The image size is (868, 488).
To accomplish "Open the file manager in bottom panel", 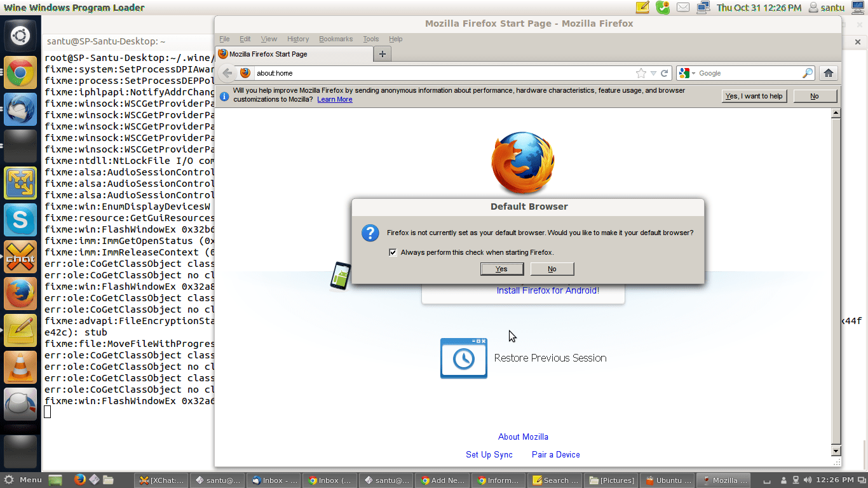I will pyautogui.click(x=108, y=480).
